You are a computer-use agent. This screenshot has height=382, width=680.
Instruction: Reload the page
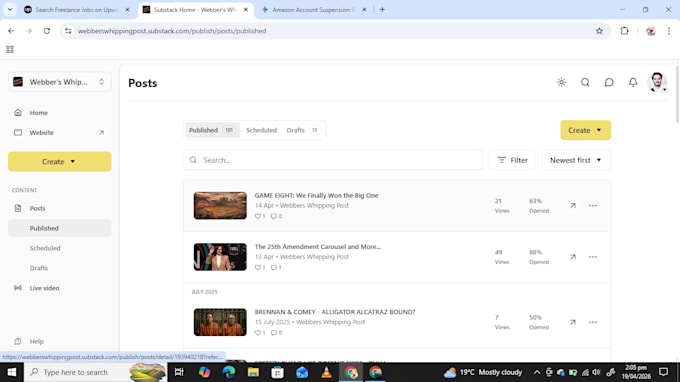(x=46, y=31)
